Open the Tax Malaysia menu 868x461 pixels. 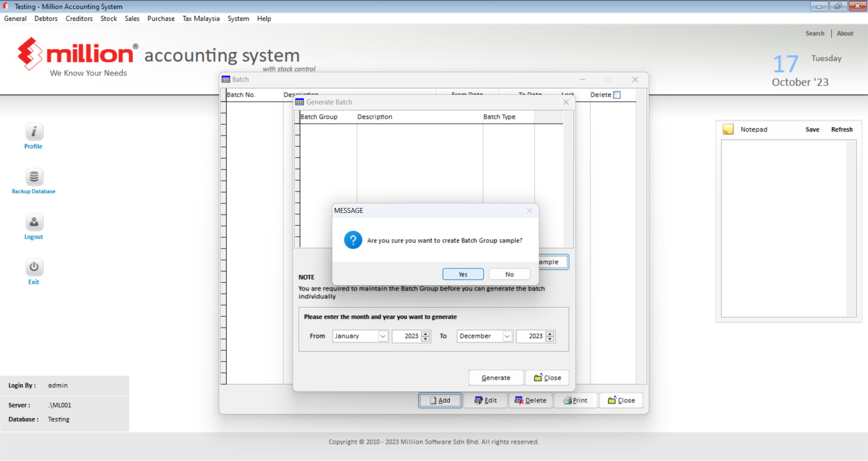(201, 18)
